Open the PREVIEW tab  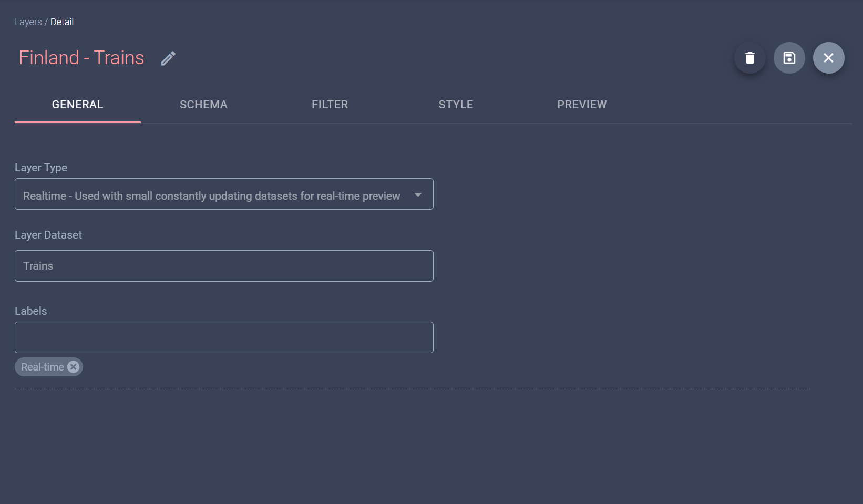[x=582, y=105]
